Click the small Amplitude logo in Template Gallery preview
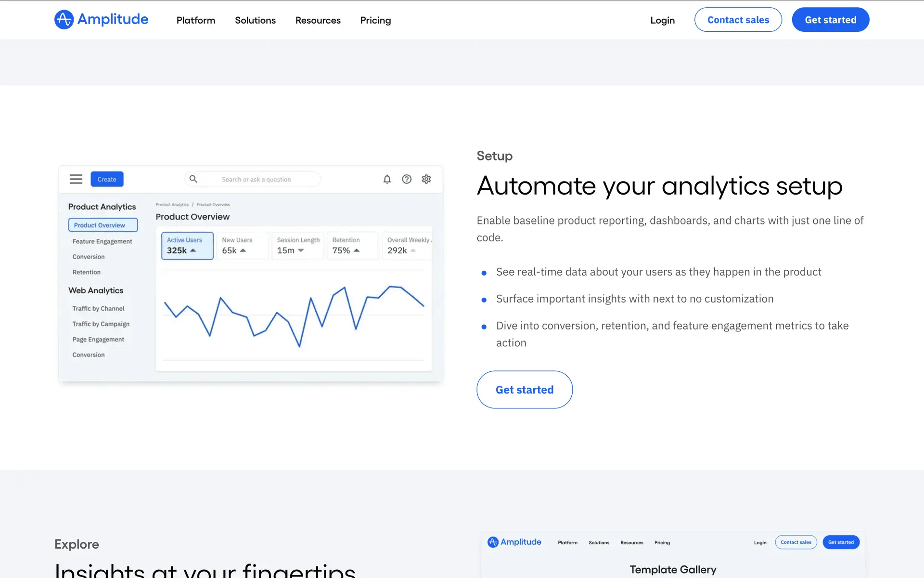The width and height of the screenshot is (924, 578). (x=493, y=542)
